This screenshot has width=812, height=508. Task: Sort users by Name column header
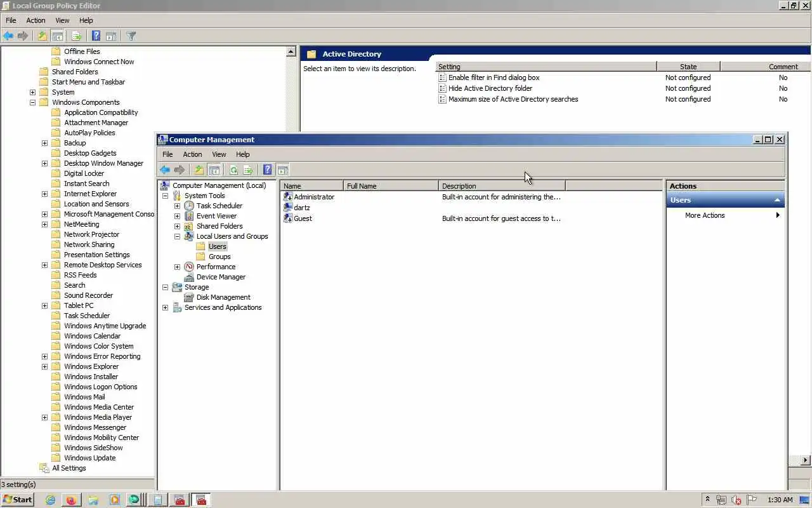coord(311,186)
